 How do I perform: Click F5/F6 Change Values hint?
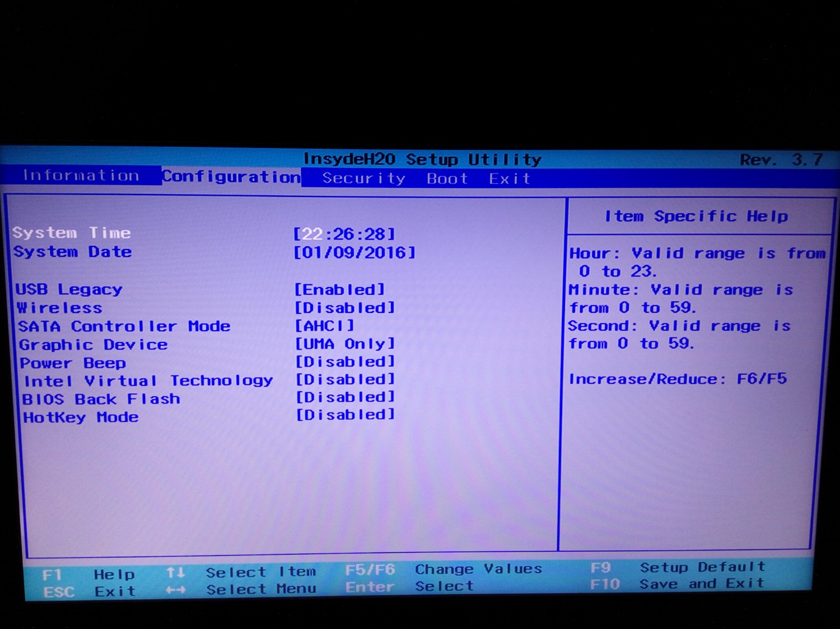click(444, 570)
